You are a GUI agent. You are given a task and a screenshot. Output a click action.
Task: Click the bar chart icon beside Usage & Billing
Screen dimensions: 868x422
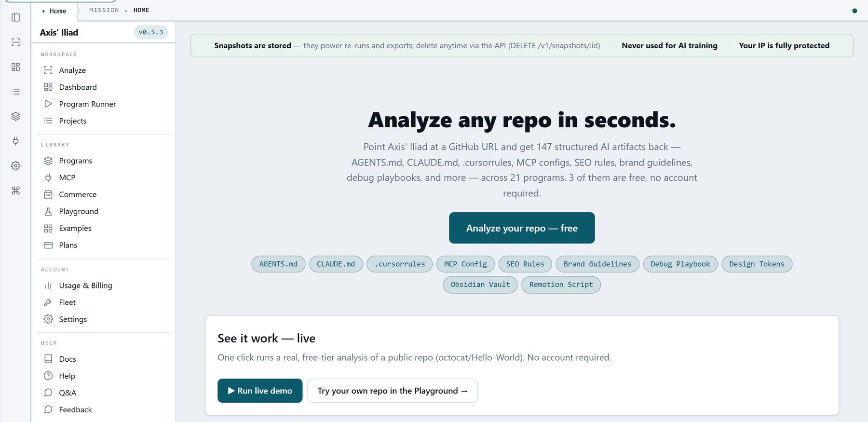point(48,286)
